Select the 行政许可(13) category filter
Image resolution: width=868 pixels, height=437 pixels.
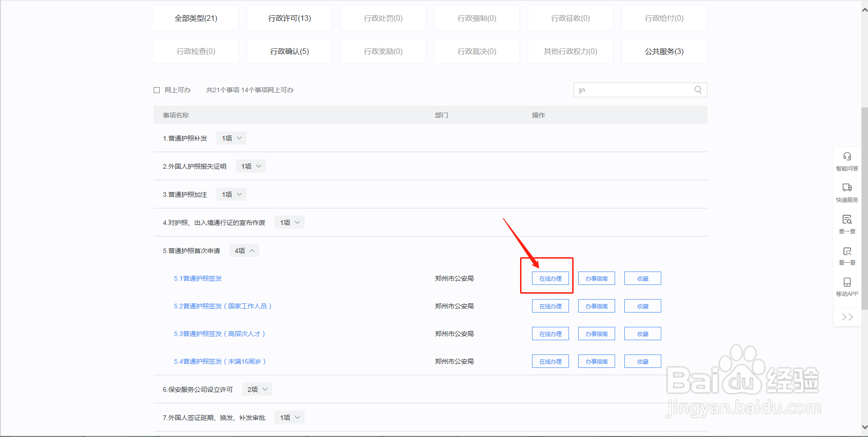click(x=290, y=18)
